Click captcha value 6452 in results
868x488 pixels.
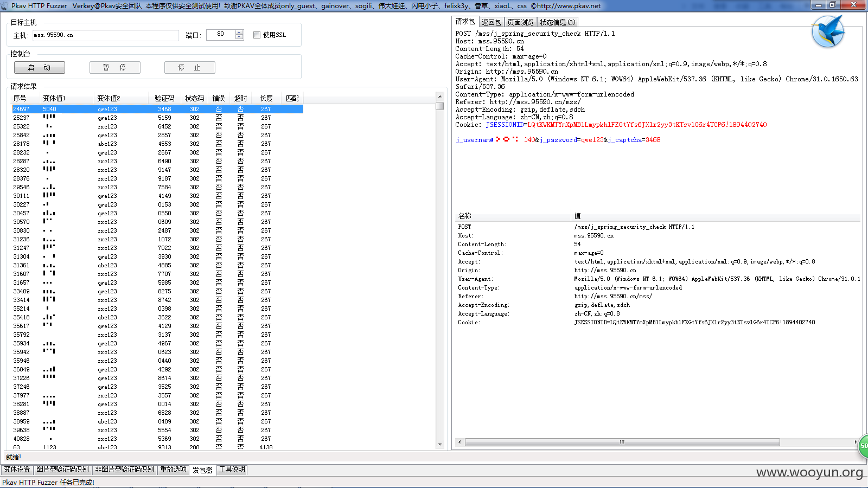pyautogui.click(x=164, y=126)
